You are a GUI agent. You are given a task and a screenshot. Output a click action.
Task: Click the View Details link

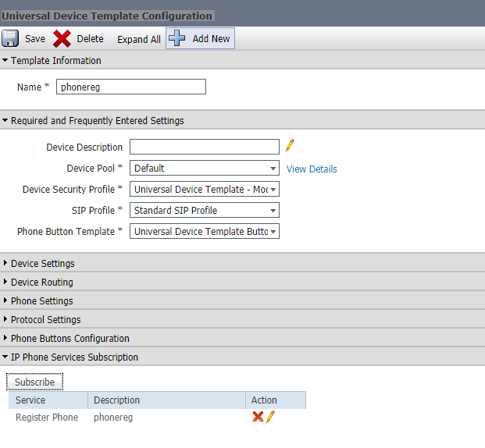tap(312, 169)
